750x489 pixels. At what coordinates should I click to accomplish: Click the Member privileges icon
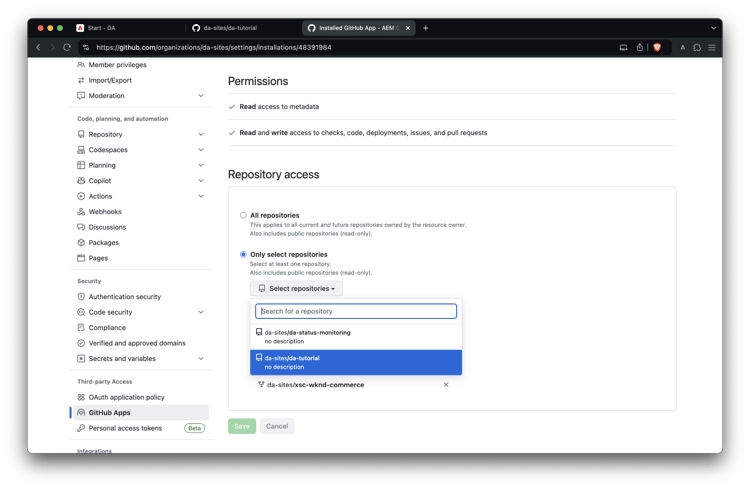(81, 65)
